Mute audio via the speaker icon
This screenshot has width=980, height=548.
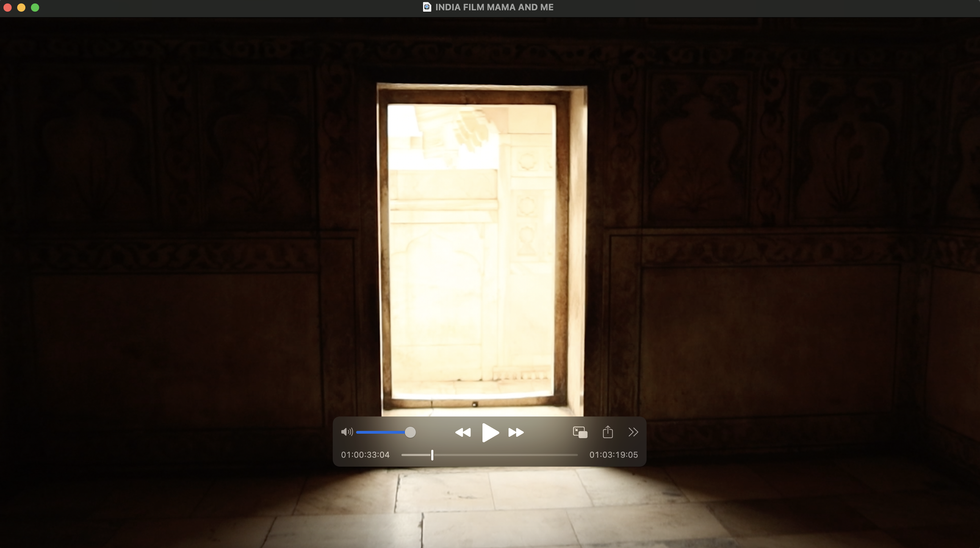pyautogui.click(x=347, y=432)
